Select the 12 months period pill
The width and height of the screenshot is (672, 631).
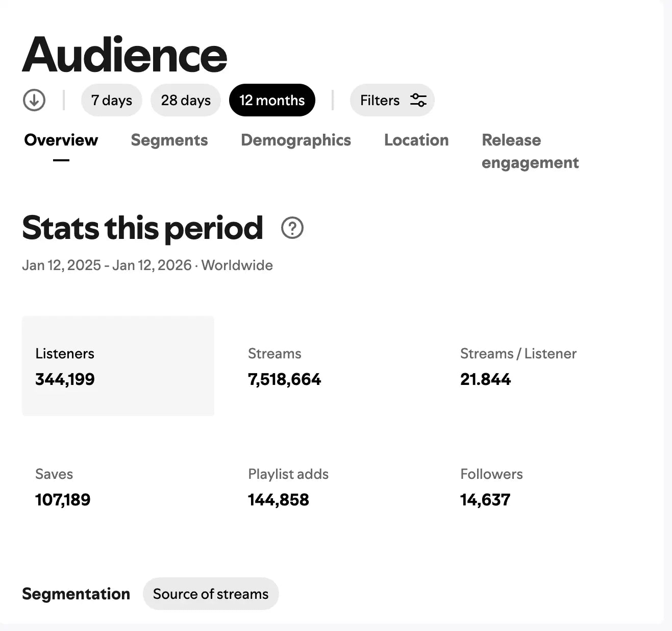(272, 100)
